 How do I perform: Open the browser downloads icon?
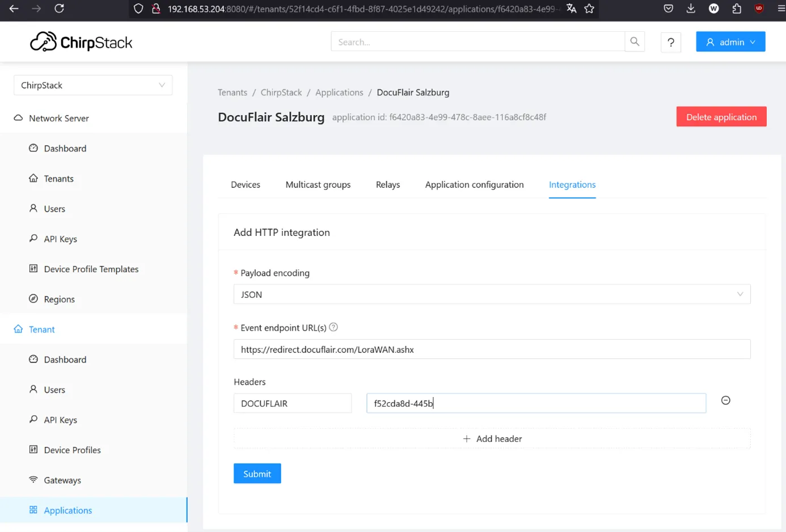coord(691,9)
